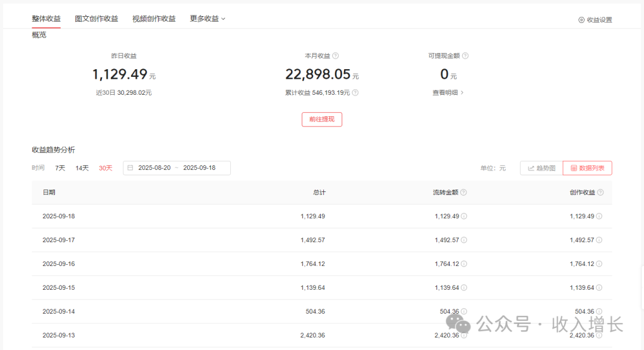Switch to 整体收益 tab

tap(47, 19)
